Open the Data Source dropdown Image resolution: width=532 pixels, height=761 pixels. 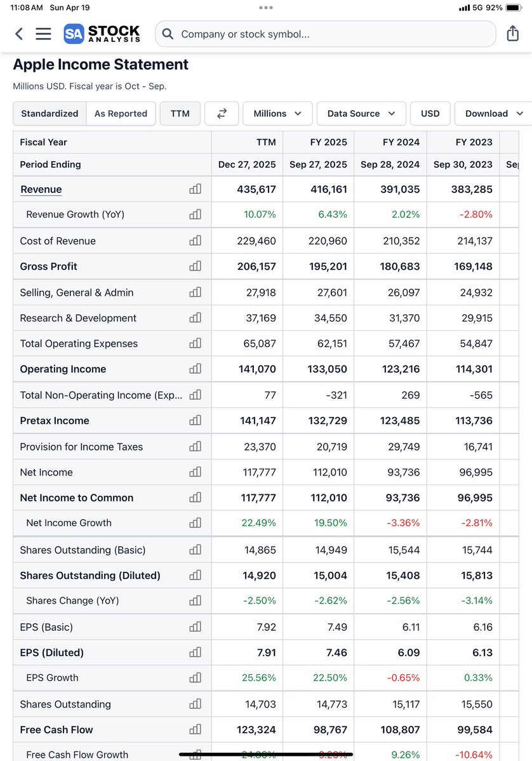point(361,114)
